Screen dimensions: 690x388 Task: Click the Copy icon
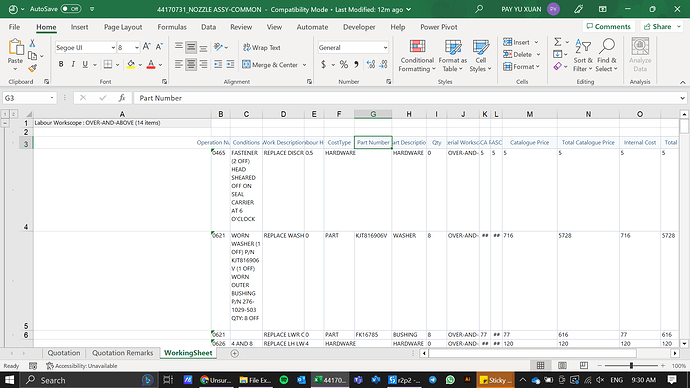(x=33, y=56)
